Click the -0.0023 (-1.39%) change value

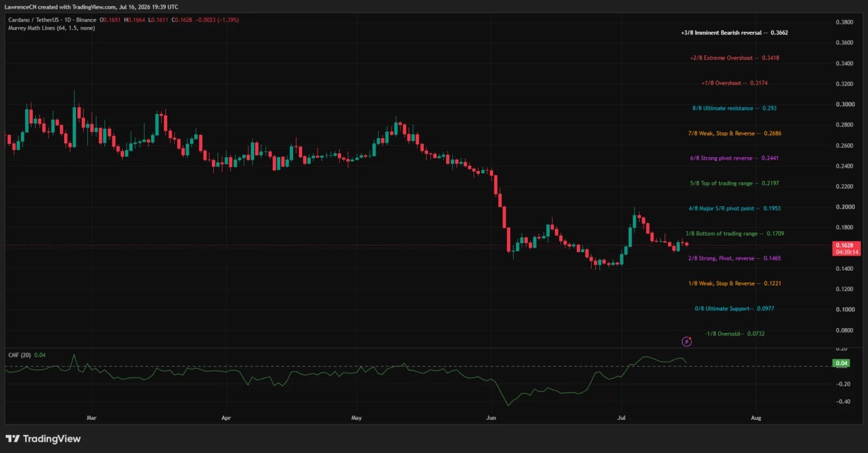tap(216, 20)
